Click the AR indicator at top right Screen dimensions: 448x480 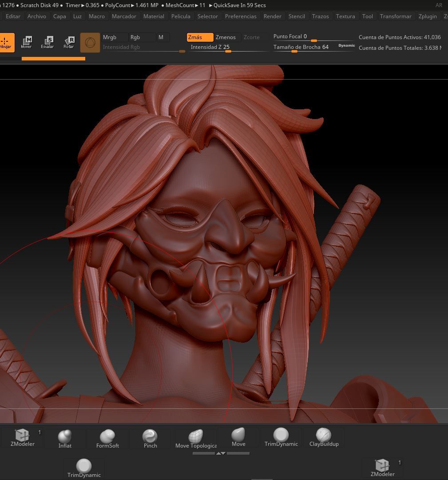[439, 5]
